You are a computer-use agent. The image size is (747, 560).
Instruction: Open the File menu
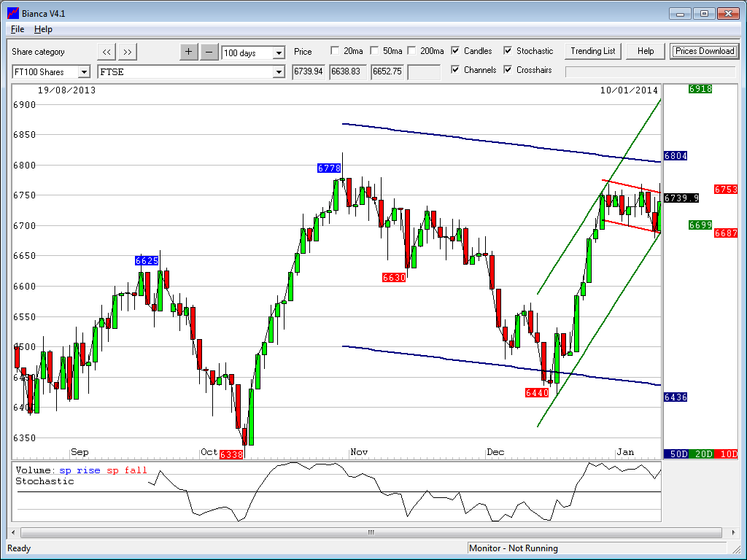18,29
